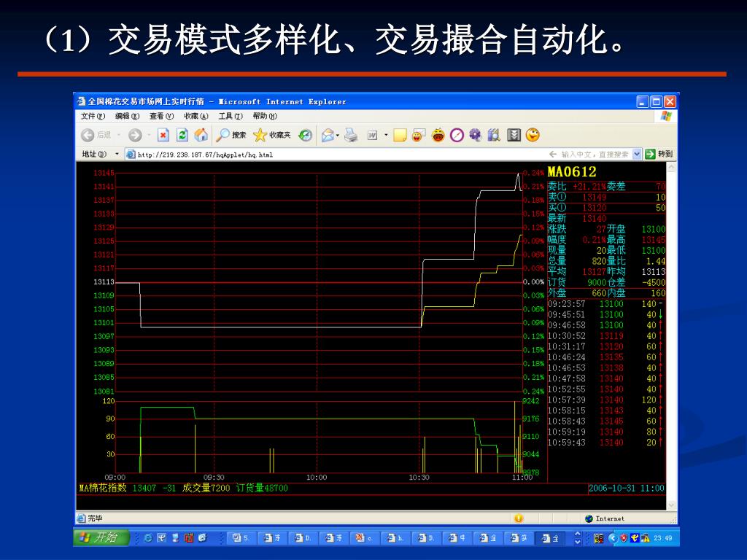Click the 成交量7200 volume text

click(x=206, y=488)
